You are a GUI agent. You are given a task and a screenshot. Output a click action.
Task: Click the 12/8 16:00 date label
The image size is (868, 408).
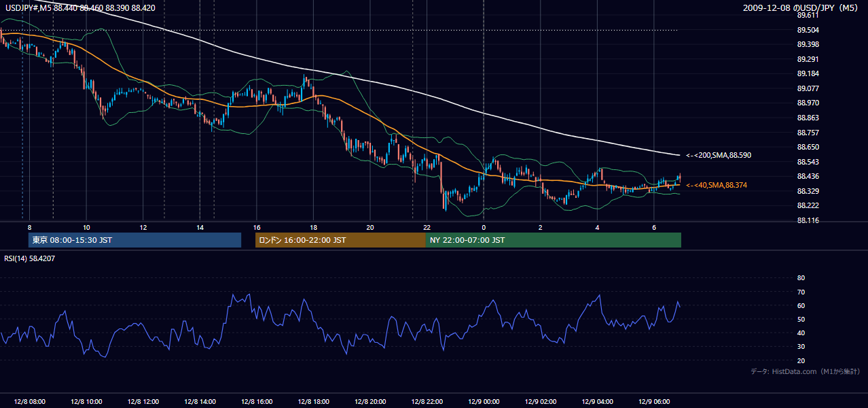click(256, 402)
